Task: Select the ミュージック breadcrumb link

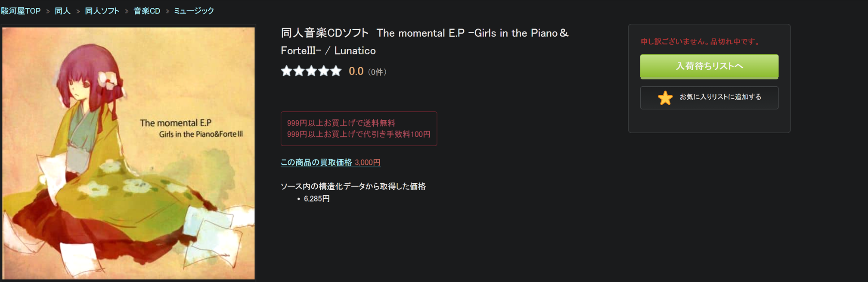Action: (x=194, y=11)
